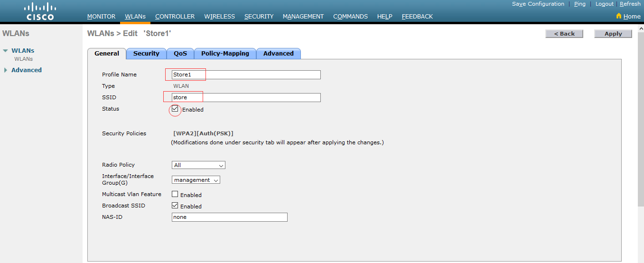Screen dimensions: 644x263
Task: Click the WPA2 Auth(PSK) security policy text
Action: 203,133
